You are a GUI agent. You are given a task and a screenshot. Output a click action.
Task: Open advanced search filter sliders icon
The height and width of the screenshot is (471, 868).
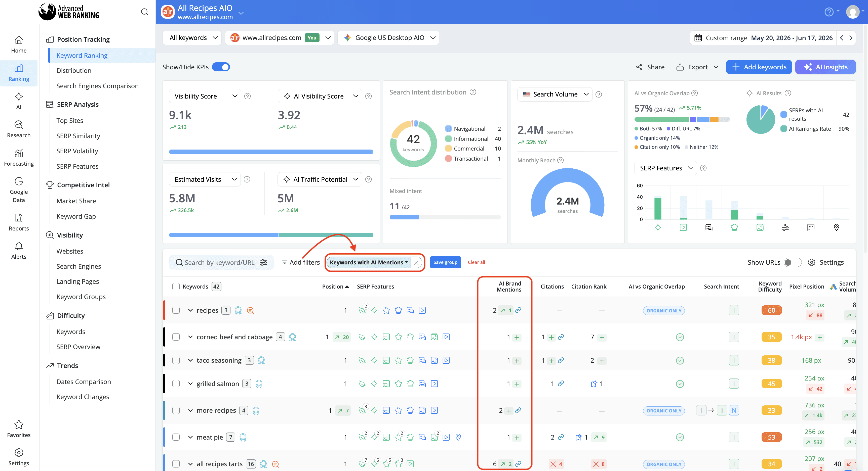263,262
